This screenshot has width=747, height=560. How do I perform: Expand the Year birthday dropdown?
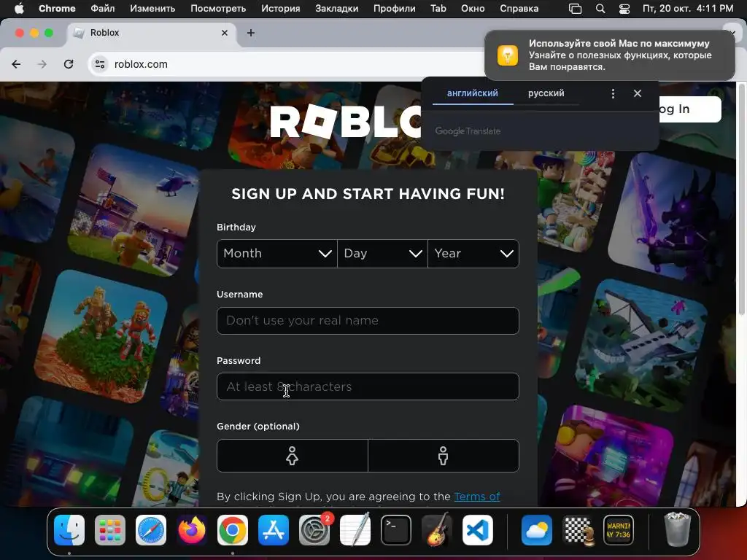point(473,254)
